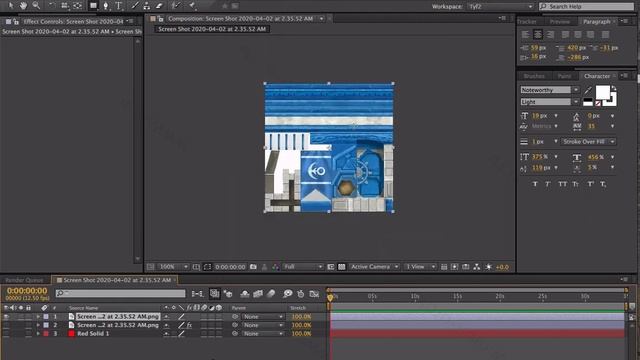Expand layer 2 properties triangle
This screenshot has height=360, width=640.
coord(38,325)
